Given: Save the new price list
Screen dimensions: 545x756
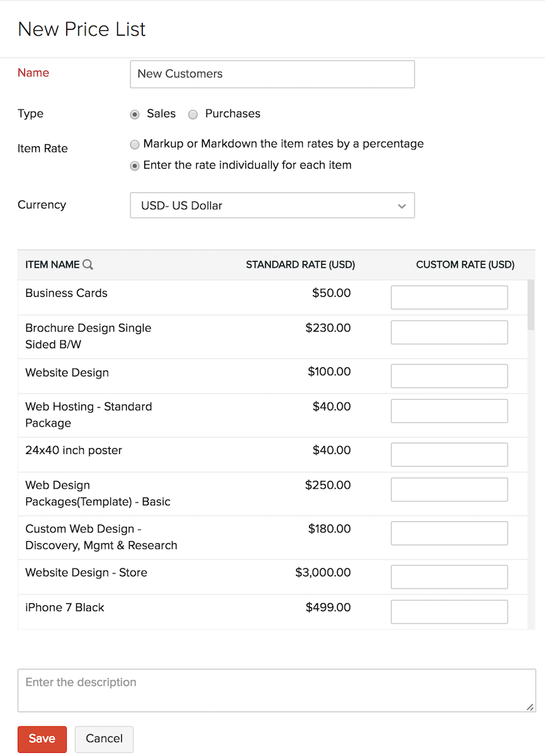Looking at the screenshot, I should pyautogui.click(x=42, y=739).
